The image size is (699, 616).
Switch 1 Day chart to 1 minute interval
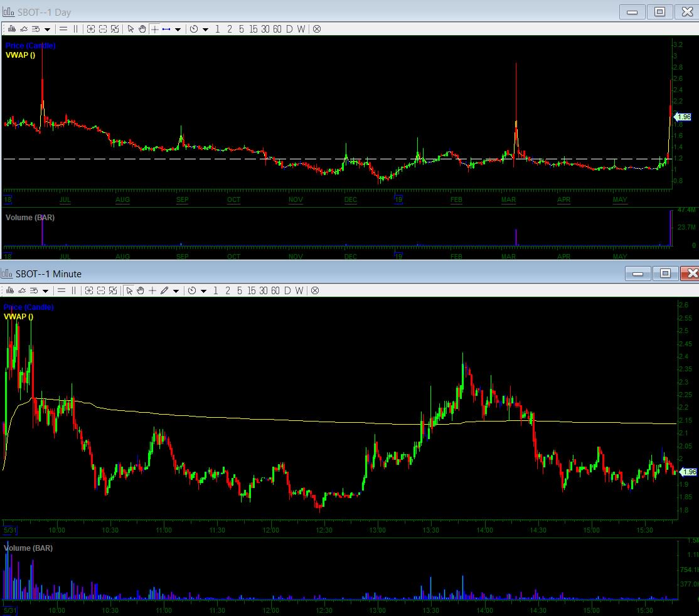coord(218,29)
